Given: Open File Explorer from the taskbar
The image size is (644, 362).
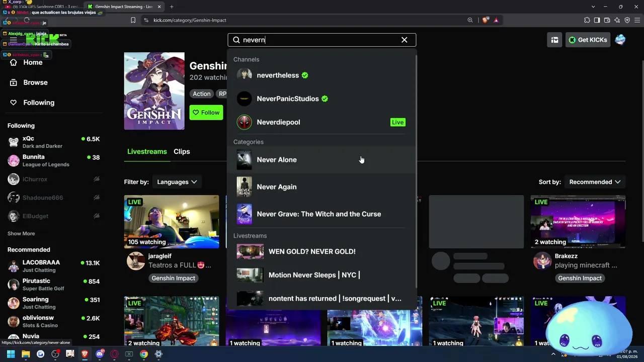Looking at the screenshot, I should tap(26, 354).
